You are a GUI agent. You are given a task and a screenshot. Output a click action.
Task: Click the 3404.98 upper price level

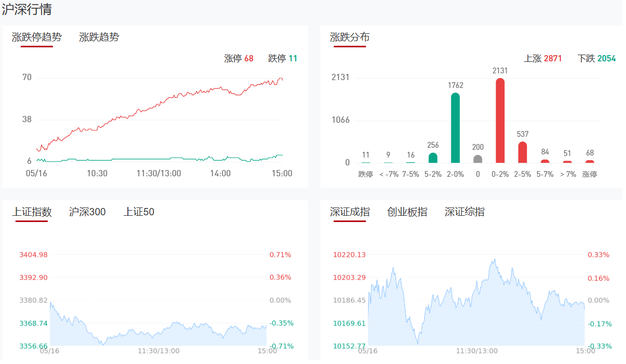coord(33,255)
